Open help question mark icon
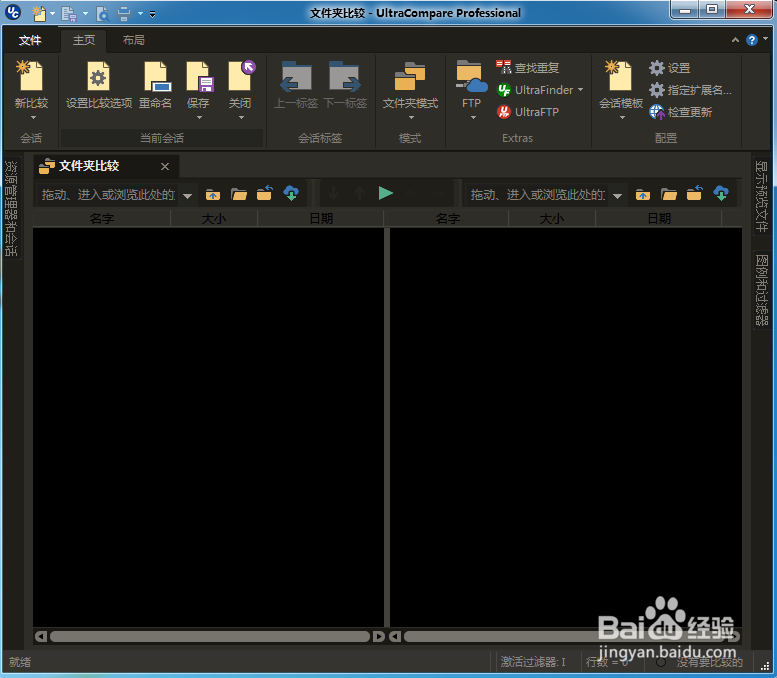This screenshot has width=777, height=678. coord(752,40)
